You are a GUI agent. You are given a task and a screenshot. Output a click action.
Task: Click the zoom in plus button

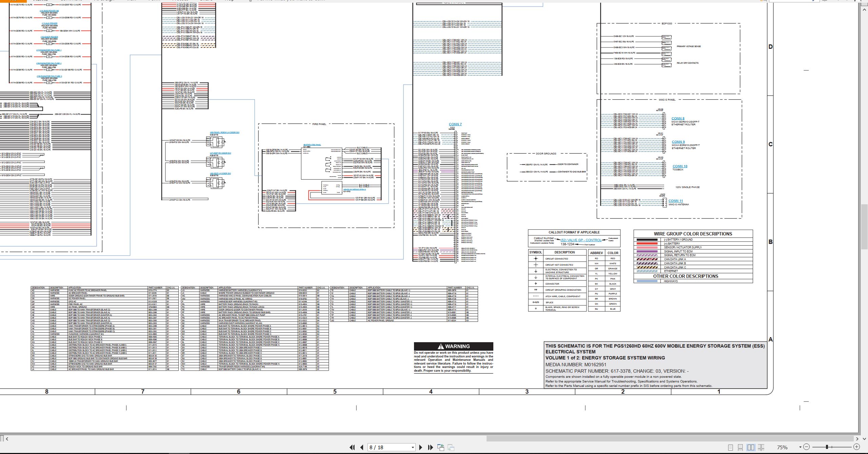click(x=856, y=447)
